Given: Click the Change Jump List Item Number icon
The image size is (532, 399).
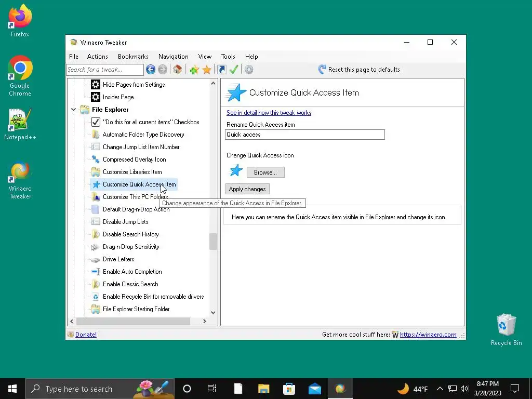Looking at the screenshot, I should click(x=96, y=147).
